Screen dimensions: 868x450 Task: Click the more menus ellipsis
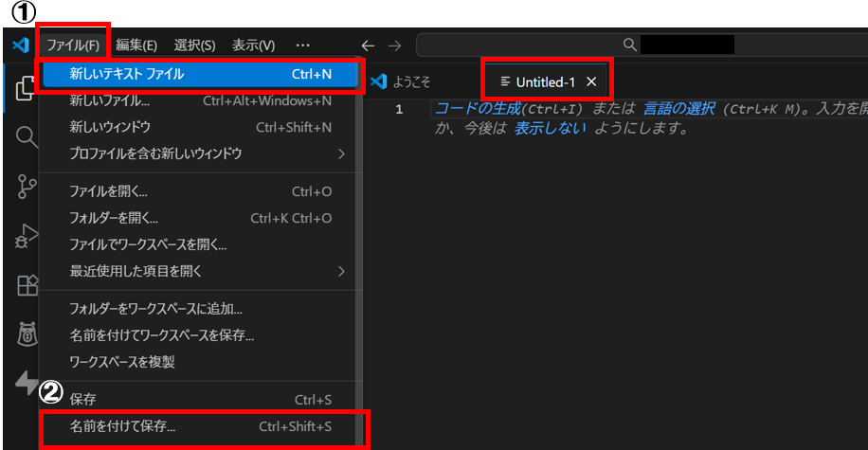tap(303, 45)
